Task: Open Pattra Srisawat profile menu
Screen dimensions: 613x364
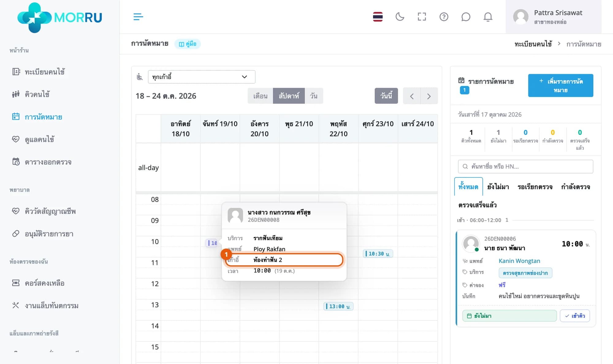Action: pyautogui.click(x=553, y=17)
